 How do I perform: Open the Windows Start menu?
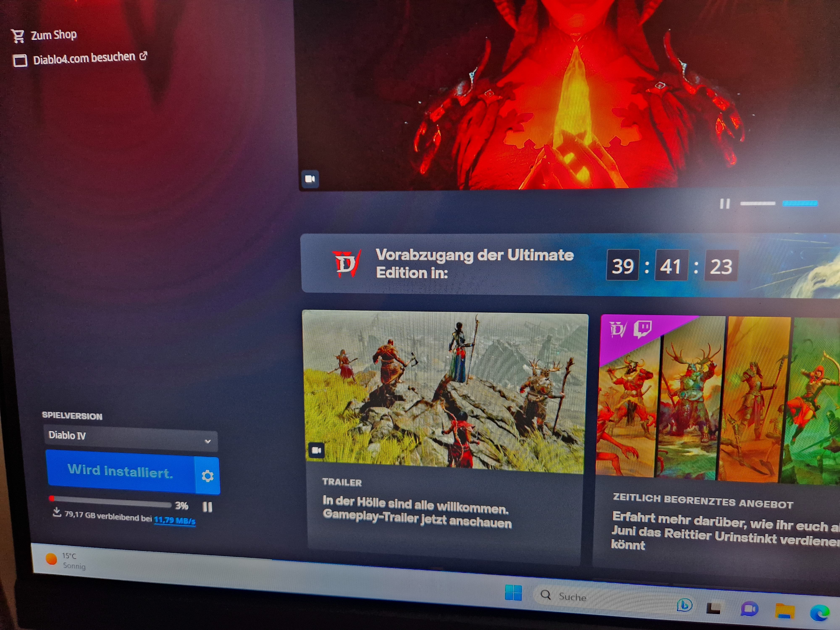tap(513, 593)
